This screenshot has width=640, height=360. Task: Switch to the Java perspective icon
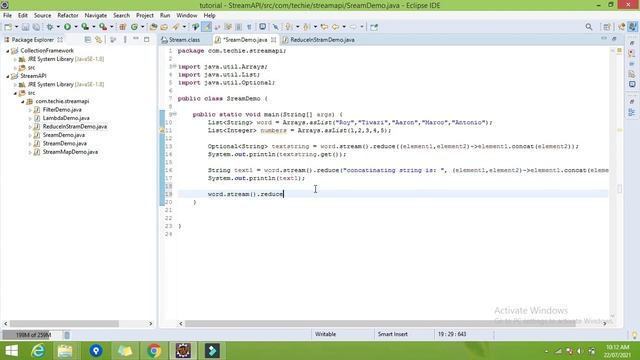pos(632,27)
